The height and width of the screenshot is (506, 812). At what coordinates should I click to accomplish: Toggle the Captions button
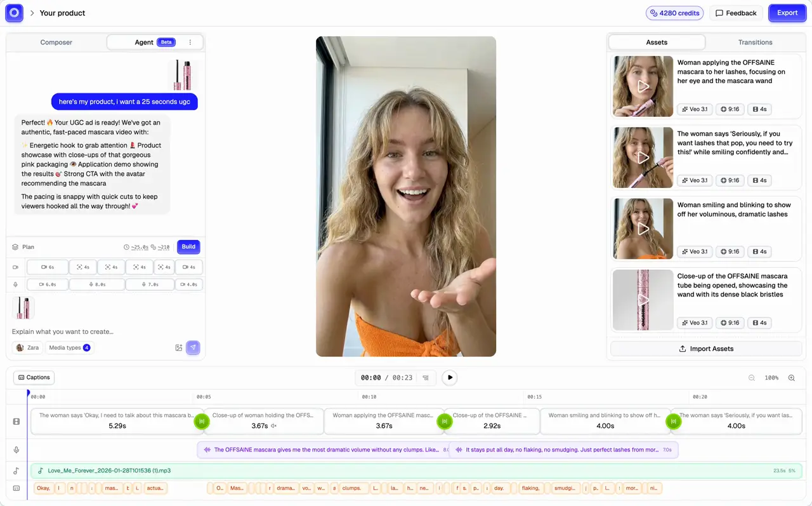pyautogui.click(x=34, y=378)
